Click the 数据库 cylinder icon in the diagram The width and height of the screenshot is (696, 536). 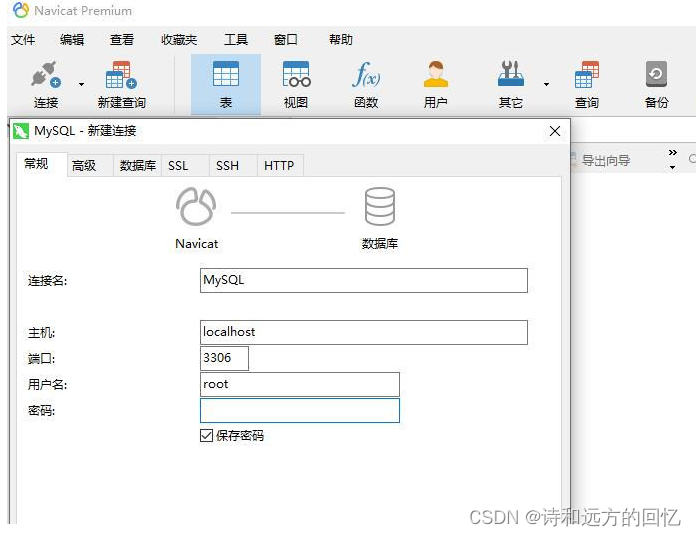click(x=380, y=206)
